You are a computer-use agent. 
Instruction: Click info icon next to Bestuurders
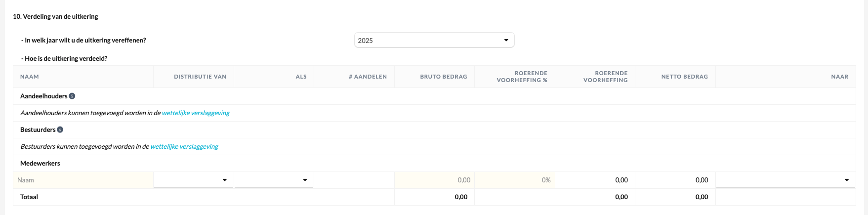tap(60, 129)
